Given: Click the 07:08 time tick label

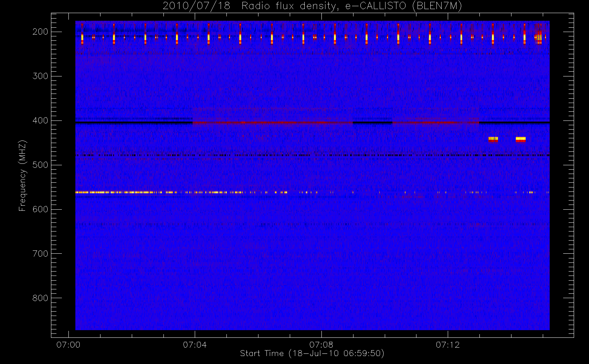Looking at the screenshot, I should (321, 345).
